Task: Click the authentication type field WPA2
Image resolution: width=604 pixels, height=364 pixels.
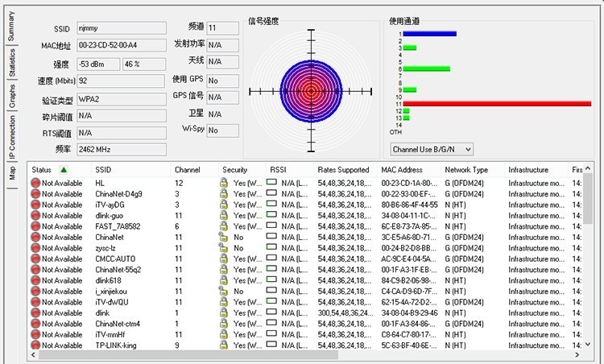Action: (122, 99)
